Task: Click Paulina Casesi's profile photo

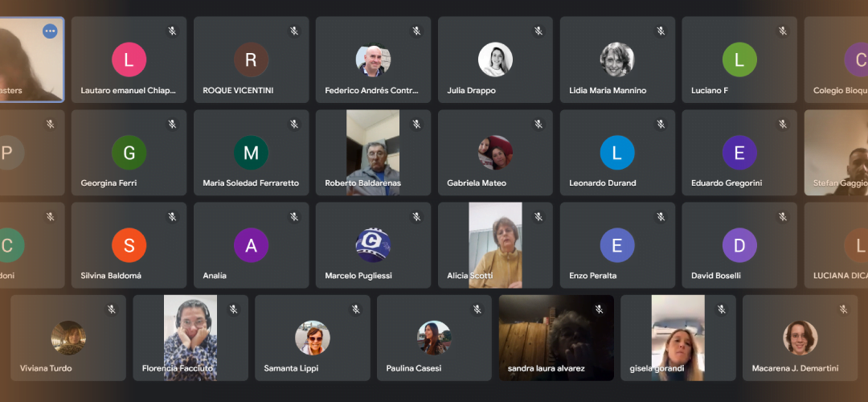Action: [434, 338]
